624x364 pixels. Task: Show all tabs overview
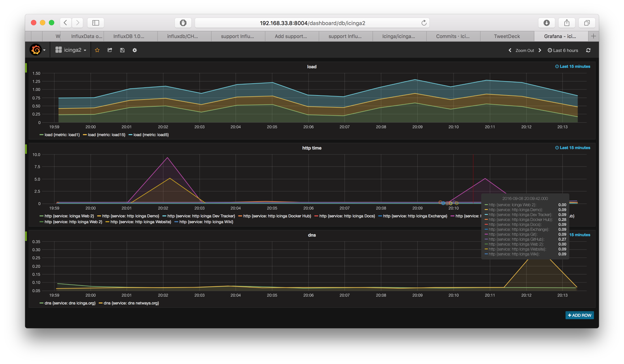pos(587,23)
